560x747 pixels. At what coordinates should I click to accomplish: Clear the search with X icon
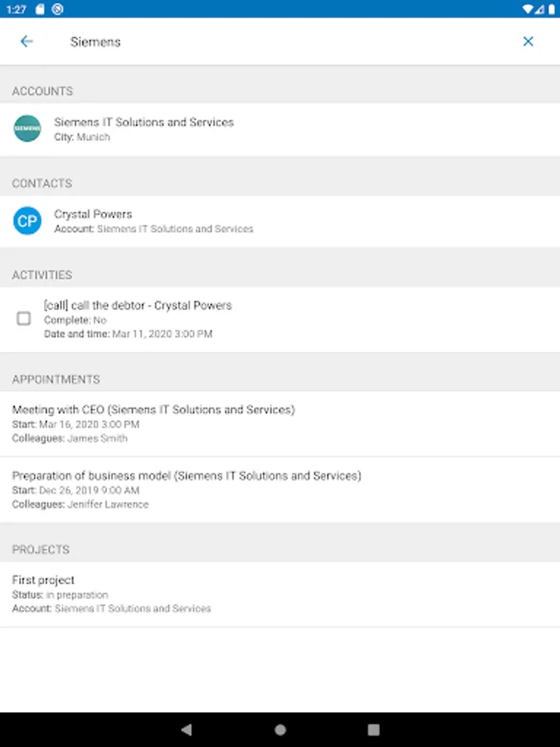(x=528, y=41)
